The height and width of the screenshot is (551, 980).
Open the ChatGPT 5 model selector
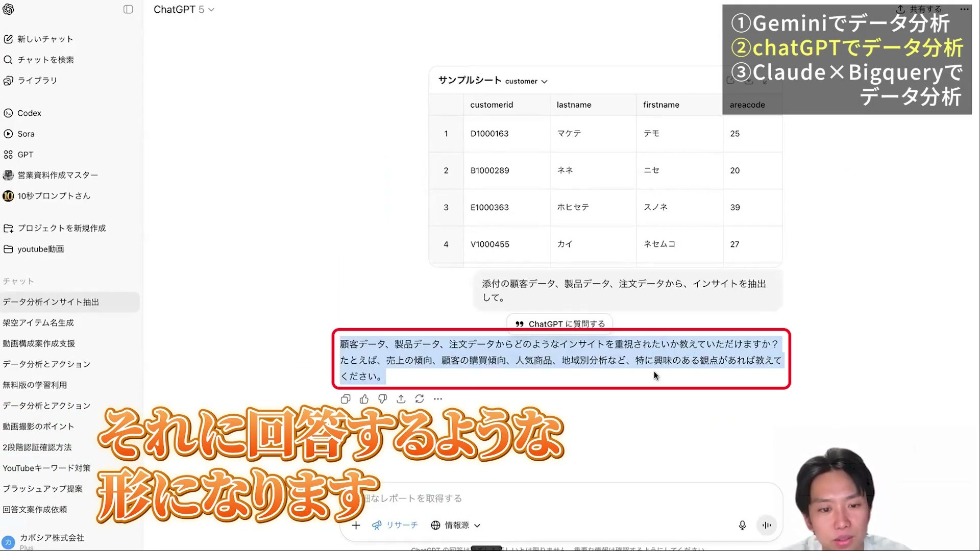[184, 10]
